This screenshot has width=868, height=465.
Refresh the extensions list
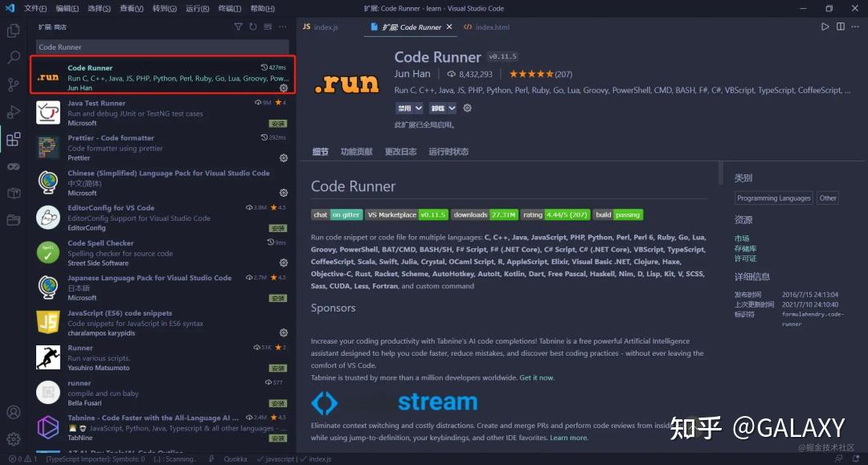(254, 27)
